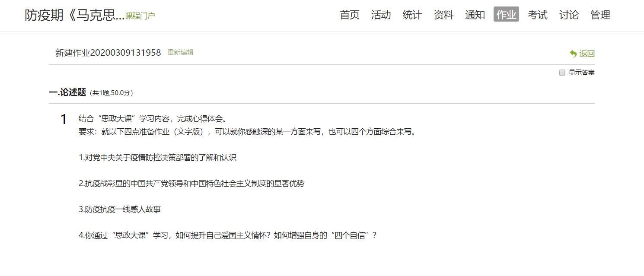The image size is (644, 276).
Task: Go to the 管理 tab
Action: (600, 15)
